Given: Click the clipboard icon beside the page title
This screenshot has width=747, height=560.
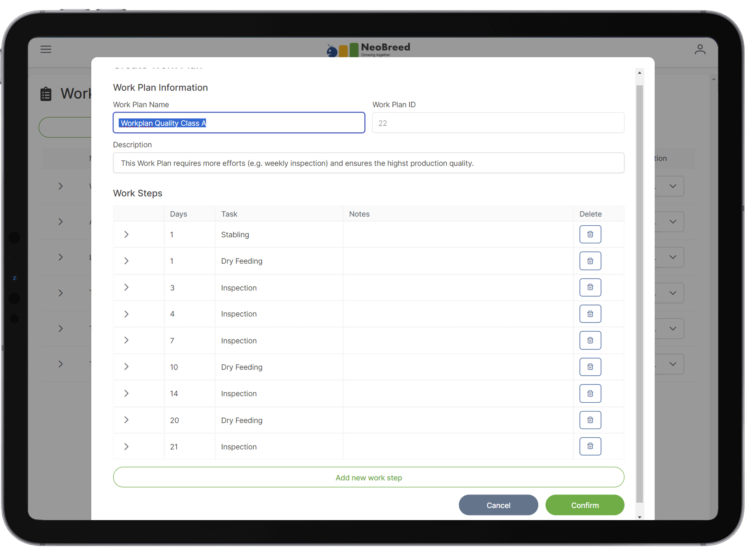Looking at the screenshot, I should pyautogui.click(x=46, y=94).
